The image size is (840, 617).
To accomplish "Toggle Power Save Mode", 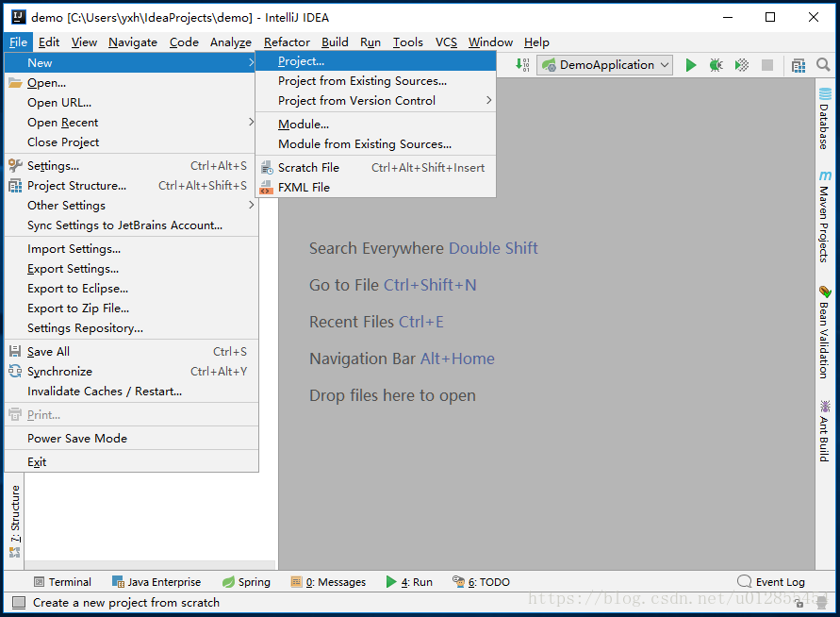I will point(131,439).
